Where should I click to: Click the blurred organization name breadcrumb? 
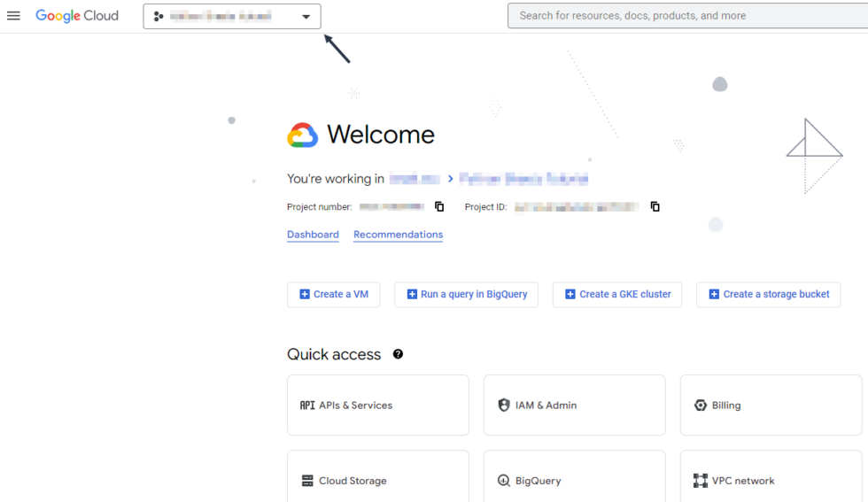pos(415,179)
